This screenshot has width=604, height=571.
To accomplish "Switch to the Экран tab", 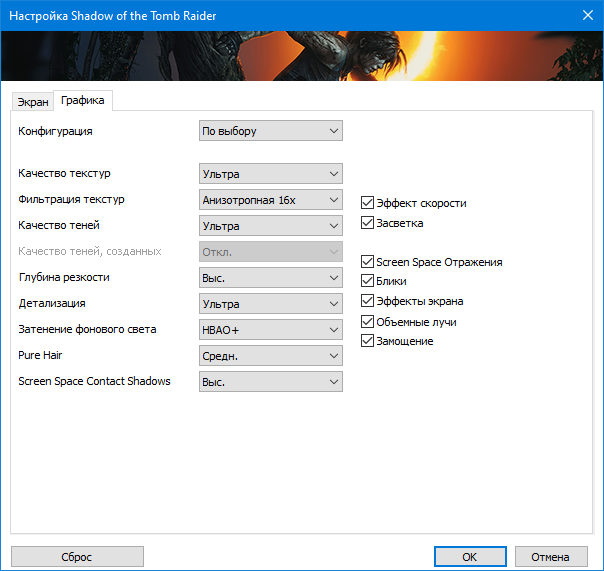I will [32, 102].
